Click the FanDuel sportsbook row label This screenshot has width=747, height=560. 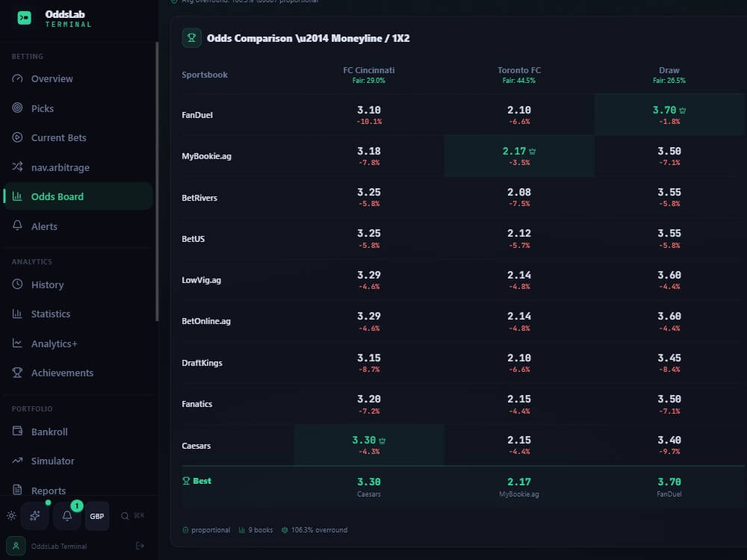point(196,115)
